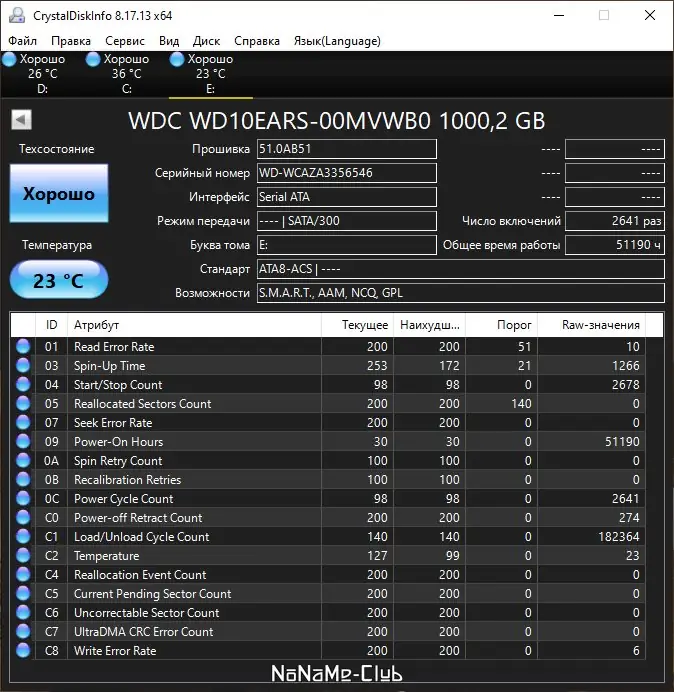The width and height of the screenshot is (674, 692).
Task: Click status orb of Recalibration Retries row
Action: click(23, 479)
